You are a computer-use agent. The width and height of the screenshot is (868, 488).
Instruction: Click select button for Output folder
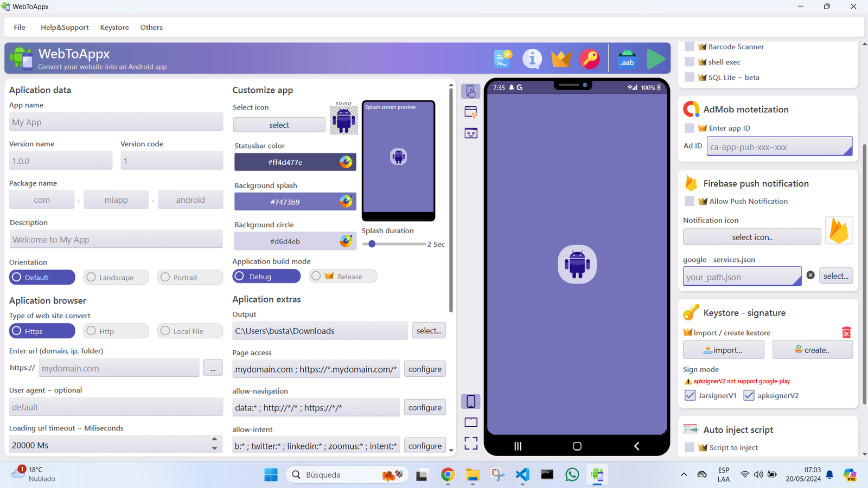pos(429,330)
